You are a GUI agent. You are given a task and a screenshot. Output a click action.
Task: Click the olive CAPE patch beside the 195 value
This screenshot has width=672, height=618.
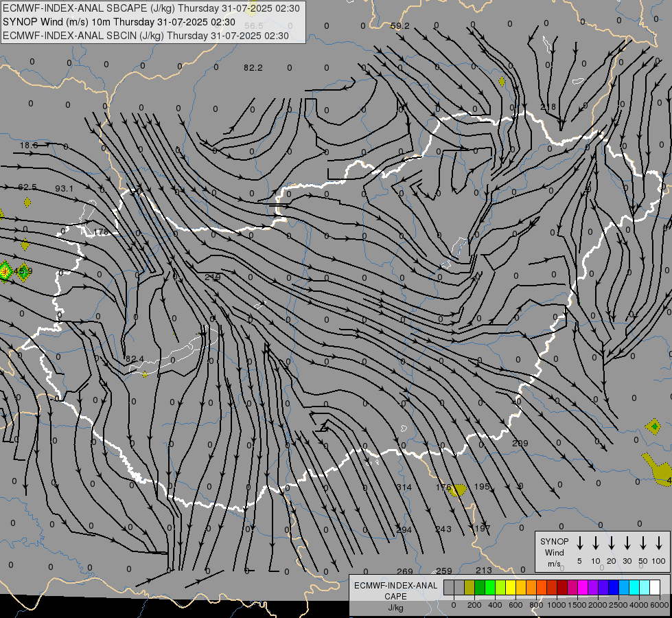tap(458, 490)
